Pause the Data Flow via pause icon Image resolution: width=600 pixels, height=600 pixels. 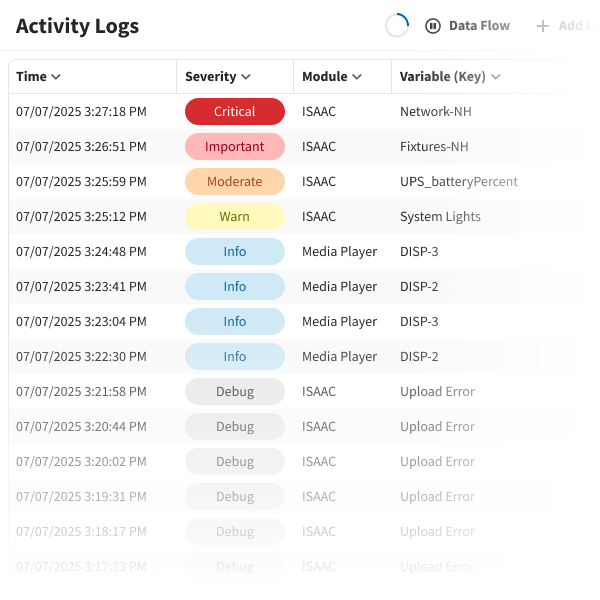click(433, 26)
